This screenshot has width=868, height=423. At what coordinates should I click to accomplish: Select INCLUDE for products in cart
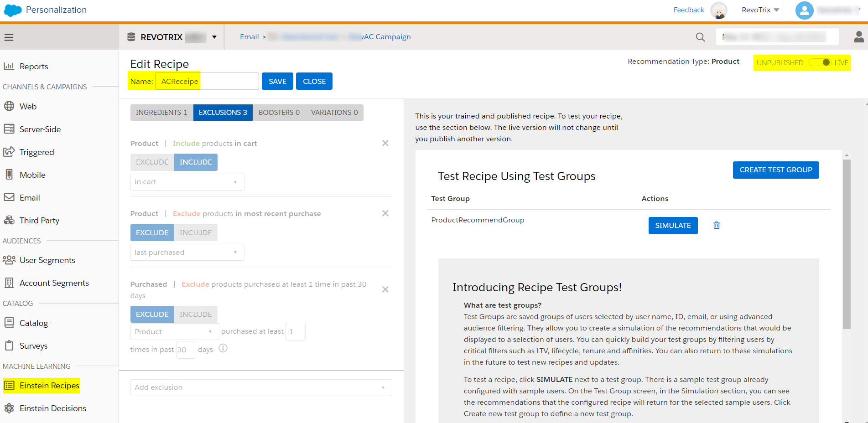[x=196, y=162]
